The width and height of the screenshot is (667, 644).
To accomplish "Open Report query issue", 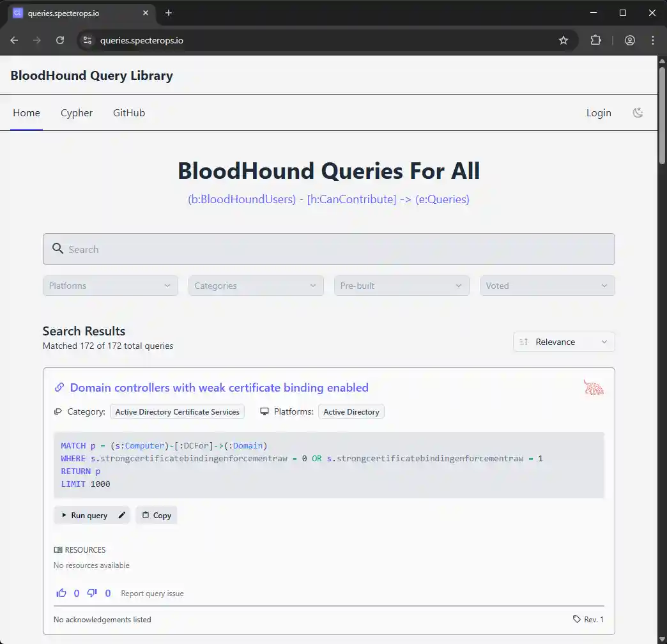I will [x=152, y=593].
